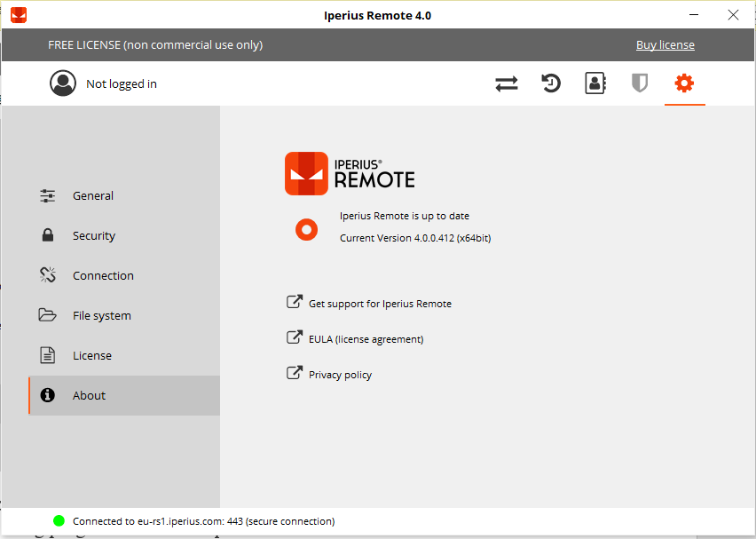This screenshot has height=539, width=756.
Task: Click the green connection status indicator
Action: [x=59, y=521]
